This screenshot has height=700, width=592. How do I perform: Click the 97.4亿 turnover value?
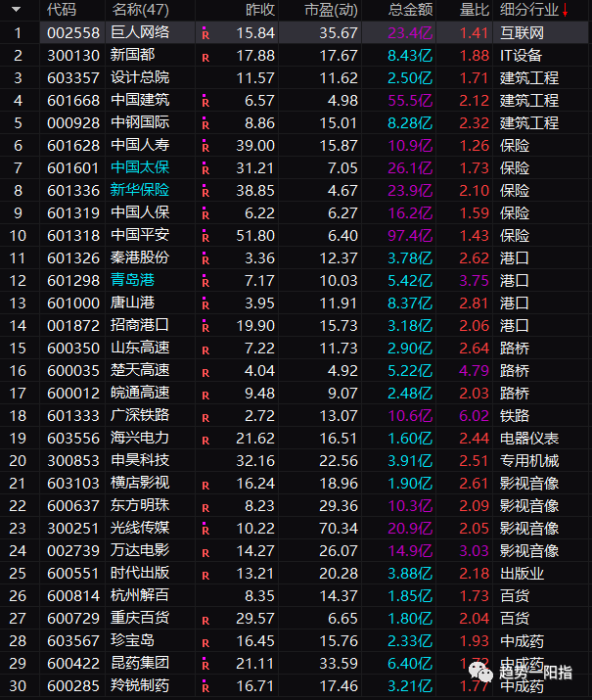pos(410,235)
